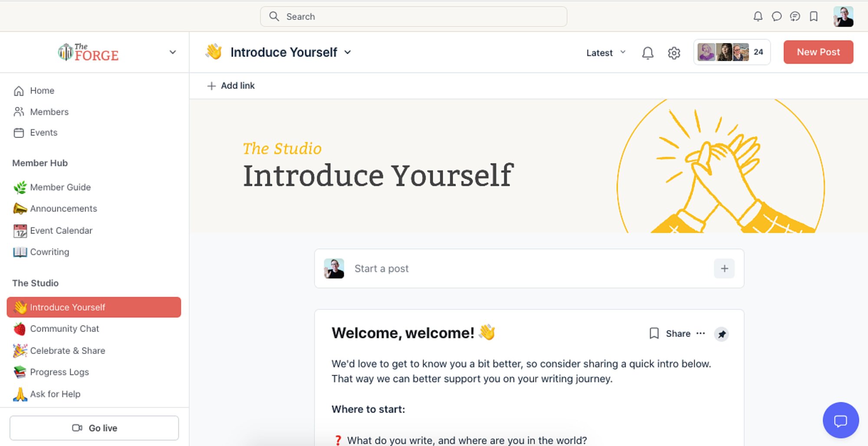Viewport: 868px width, 446px height.
Task: Expand The Forge community dropdown
Action: pyautogui.click(x=172, y=52)
